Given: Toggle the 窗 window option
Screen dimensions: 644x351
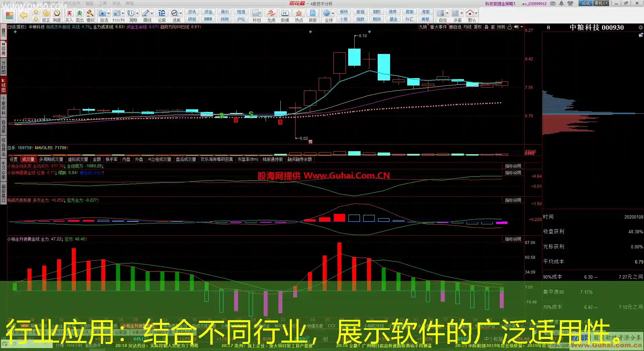Looking at the screenshot, I should click(x=493, y=27).
